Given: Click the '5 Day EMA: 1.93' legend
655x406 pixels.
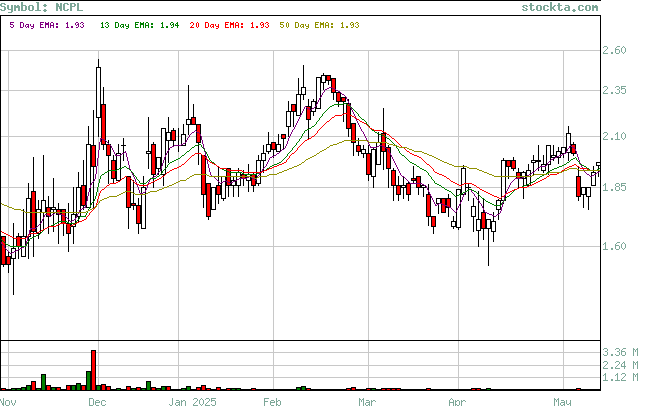Looking at the screenshot, I should pos(47,25).
